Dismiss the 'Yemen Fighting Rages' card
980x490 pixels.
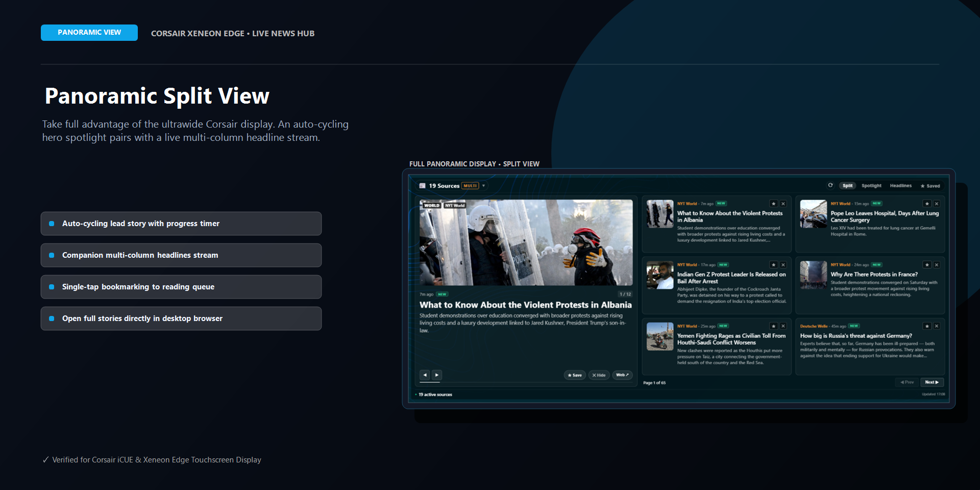[783, 326]
